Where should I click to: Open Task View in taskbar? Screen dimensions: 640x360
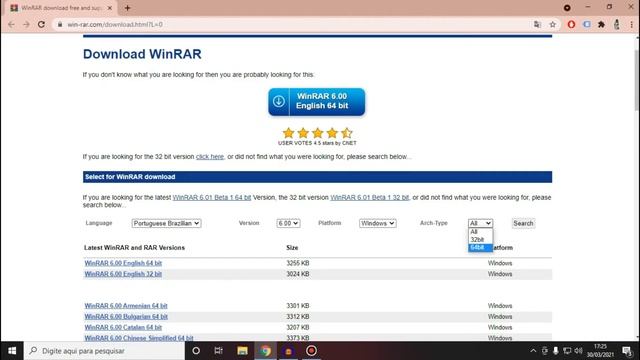pos(218,351)
